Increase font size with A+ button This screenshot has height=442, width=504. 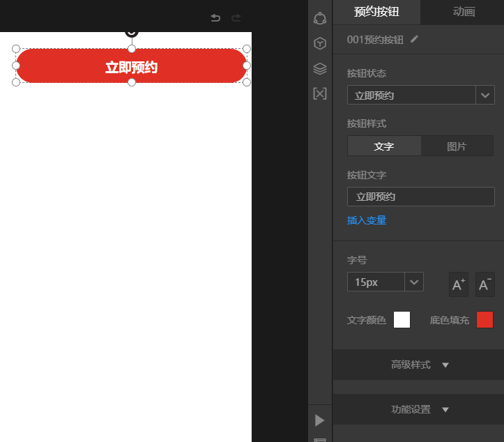click(459, 284)
